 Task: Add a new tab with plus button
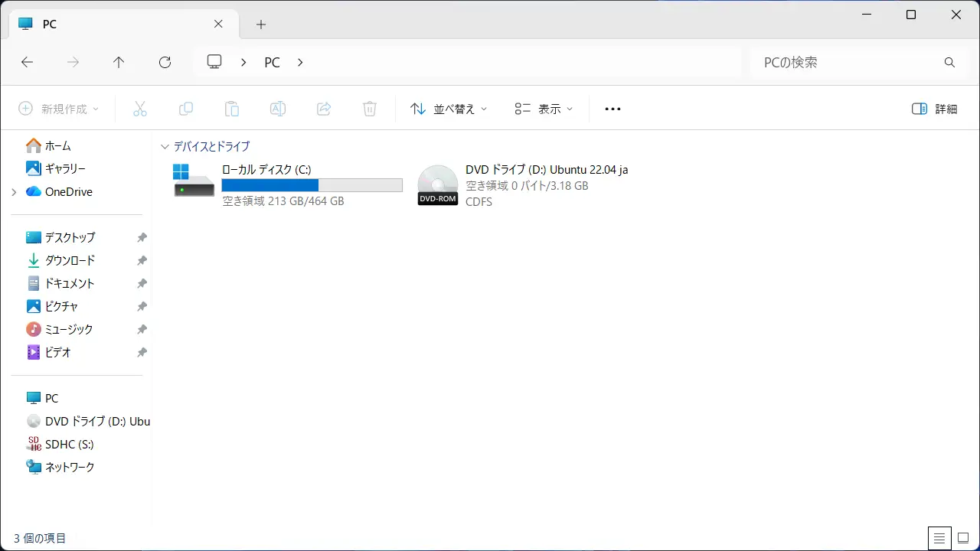(261, 24)
